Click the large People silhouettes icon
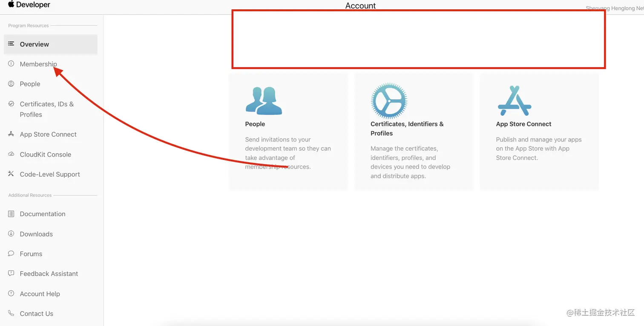This screenshot has width=644, height=326. coord(264,101)
